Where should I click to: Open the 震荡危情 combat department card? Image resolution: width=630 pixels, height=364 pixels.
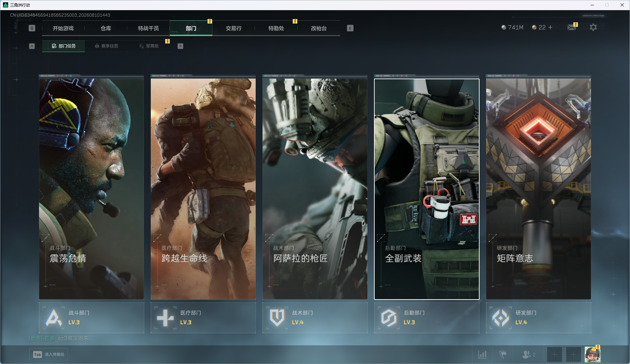point(91,189)
